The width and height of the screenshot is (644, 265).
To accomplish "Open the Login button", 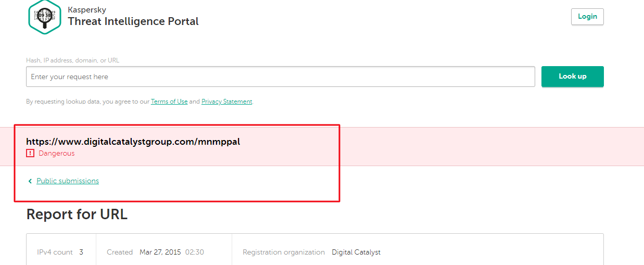I will pos(587,17).
